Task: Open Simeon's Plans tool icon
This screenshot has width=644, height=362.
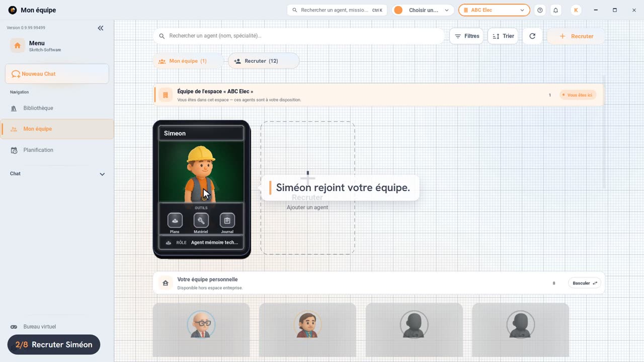Action: click(175, 220)
